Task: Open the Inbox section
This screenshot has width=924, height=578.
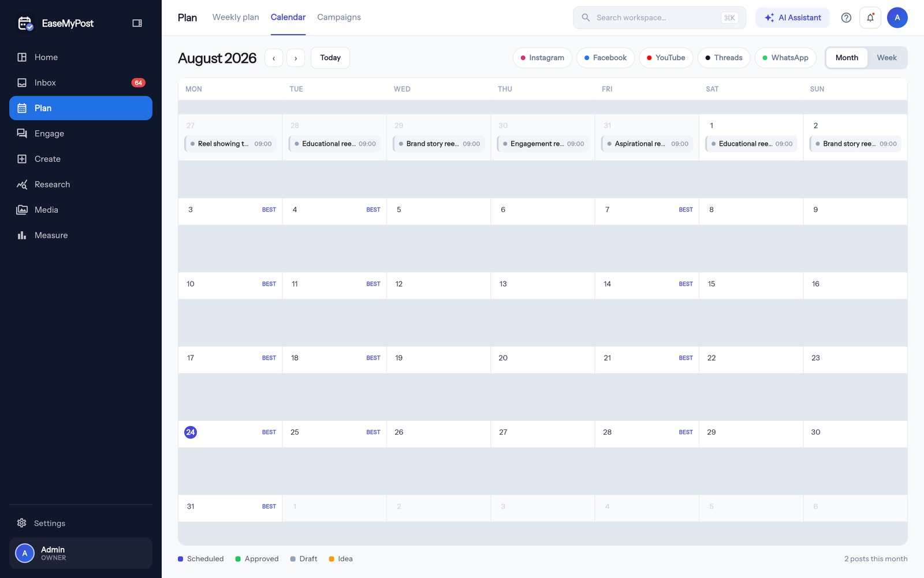Action: click(81, 83)
